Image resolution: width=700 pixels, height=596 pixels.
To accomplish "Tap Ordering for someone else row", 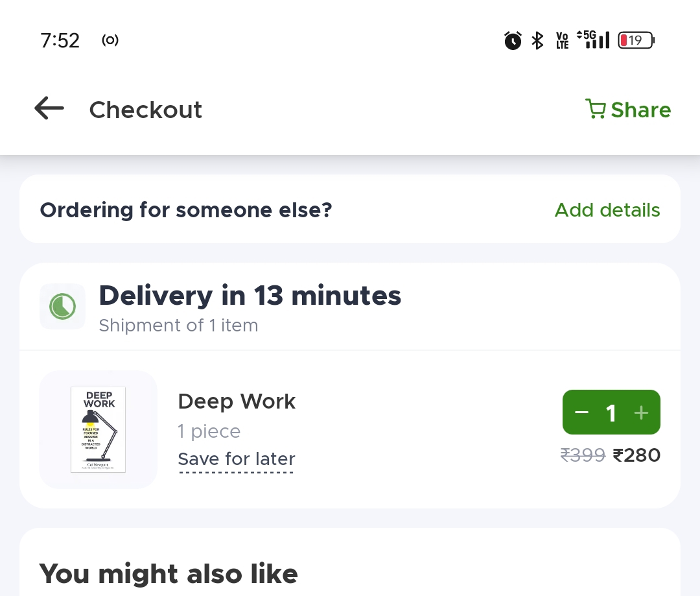I will coord(186,210).
